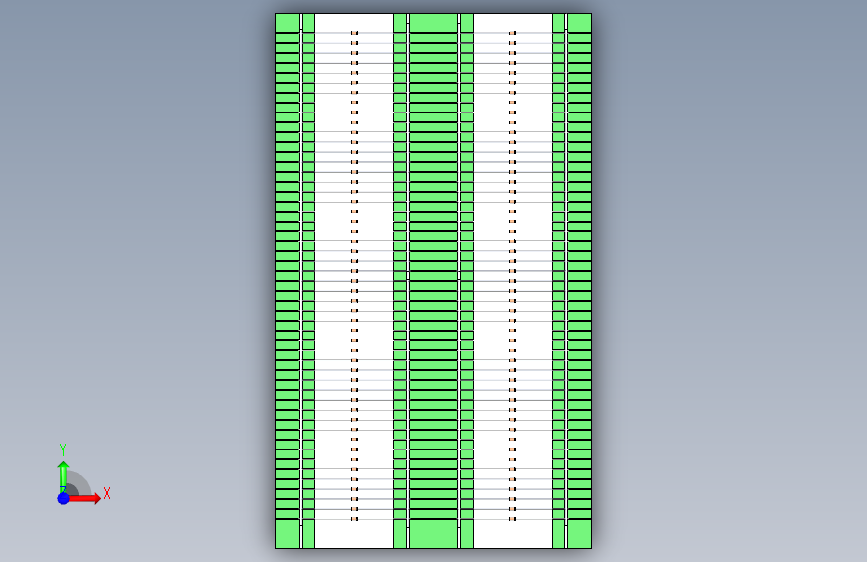Click the red X axis arrow of the triad
The width and height of the screenshot is (867, 562).
click(x=83, y=498)
